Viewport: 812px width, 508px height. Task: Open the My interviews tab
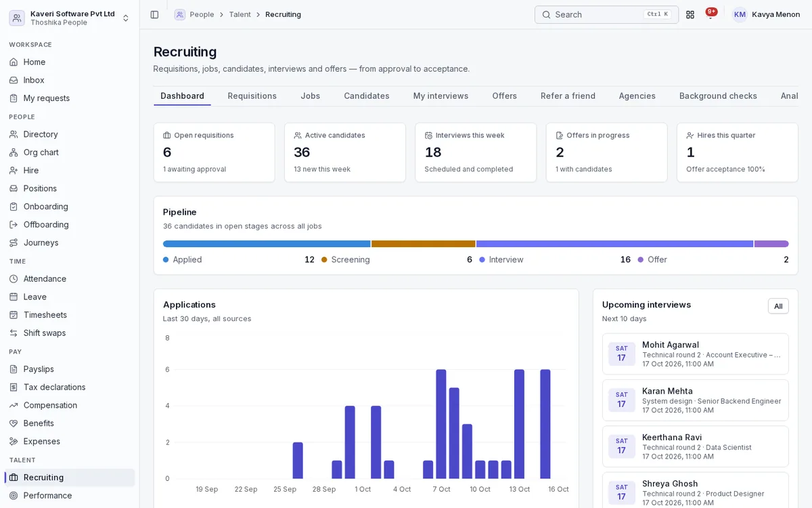pos(441,96)
